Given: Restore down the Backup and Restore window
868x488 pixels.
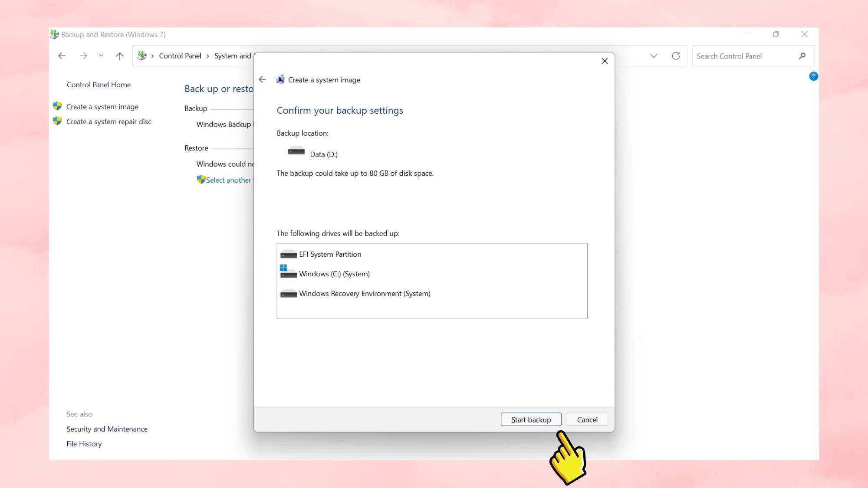Looking at the screenshot, I should [x=776, y=34].
